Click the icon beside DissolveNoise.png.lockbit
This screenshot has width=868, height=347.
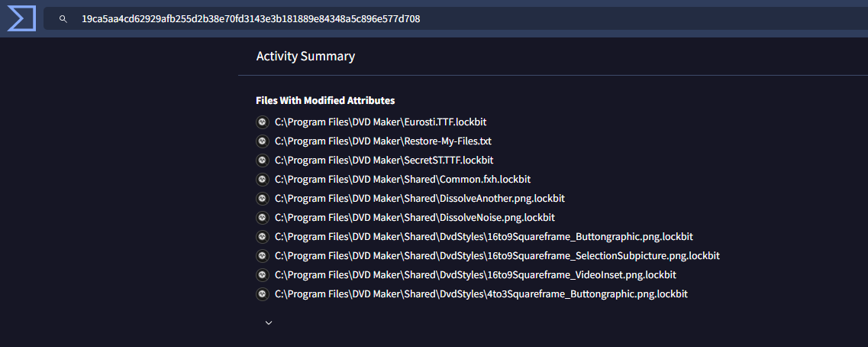pos(263,218)
